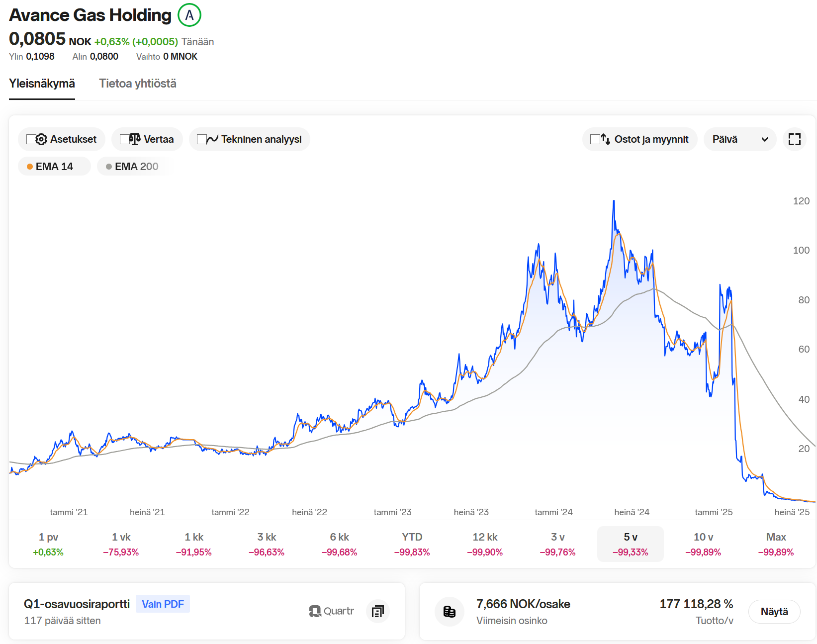Click the orange EMA 14 color dot
The image size is (817, 644).
pyautogui.click(x=30, y=167)
